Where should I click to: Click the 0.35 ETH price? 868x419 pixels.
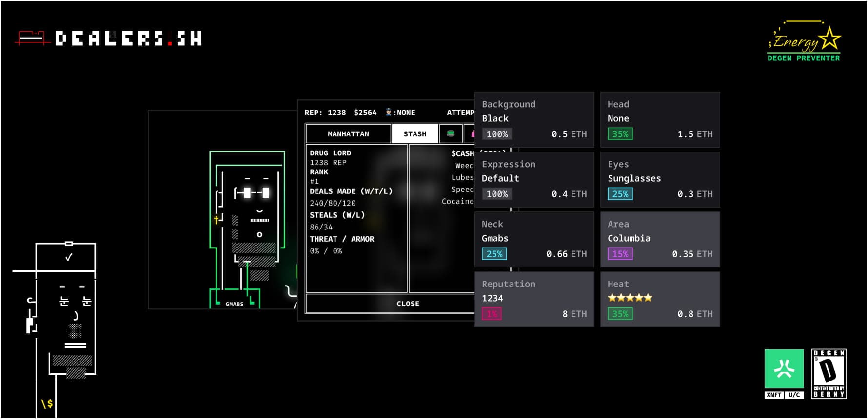(x=692, y=254)
